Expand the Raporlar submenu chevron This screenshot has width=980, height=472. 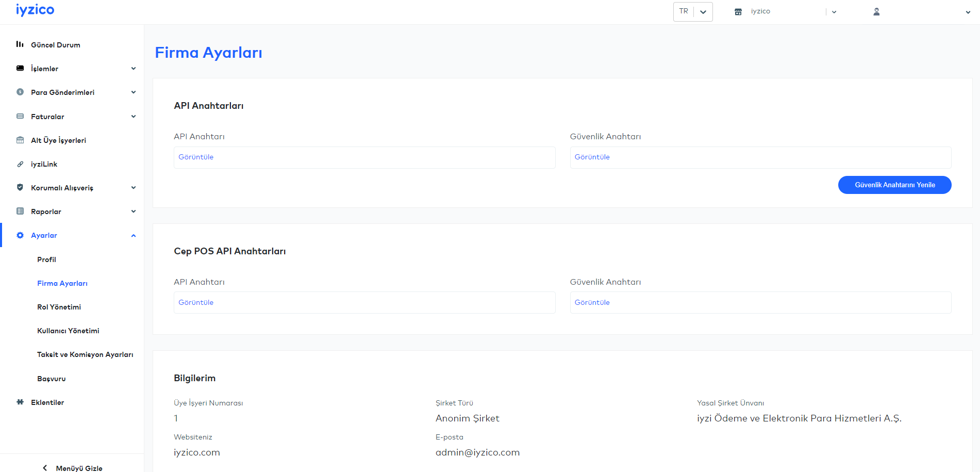pos(134,211)
